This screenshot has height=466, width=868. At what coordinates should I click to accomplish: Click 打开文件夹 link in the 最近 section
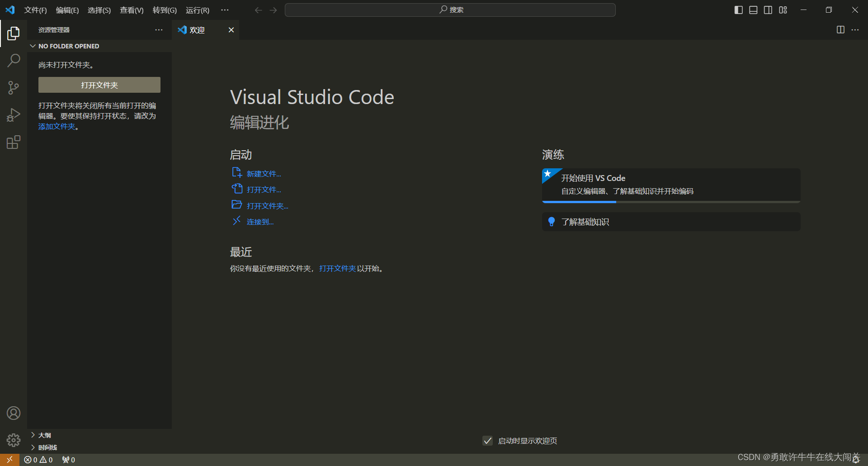(338, 268)
